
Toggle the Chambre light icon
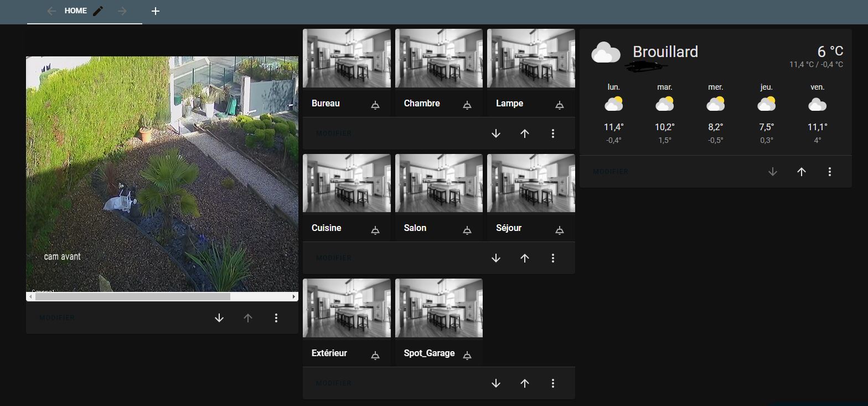[467, 105]
